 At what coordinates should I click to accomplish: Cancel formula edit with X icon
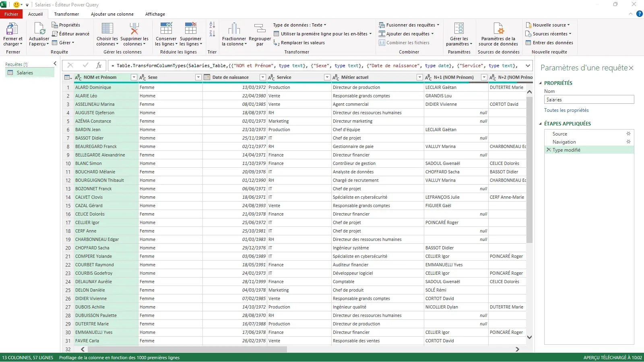point(70,65)
